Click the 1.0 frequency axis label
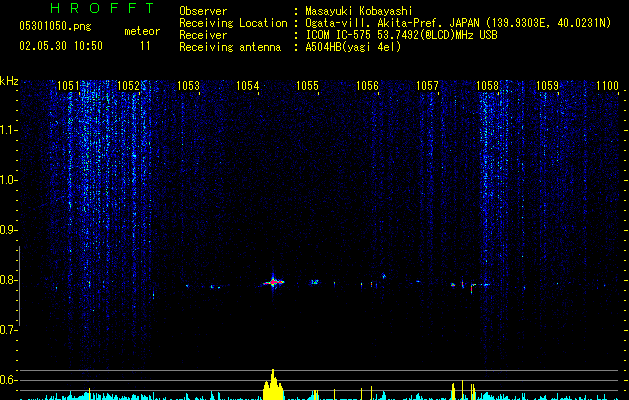629x400 pixels. click(8, 180)
